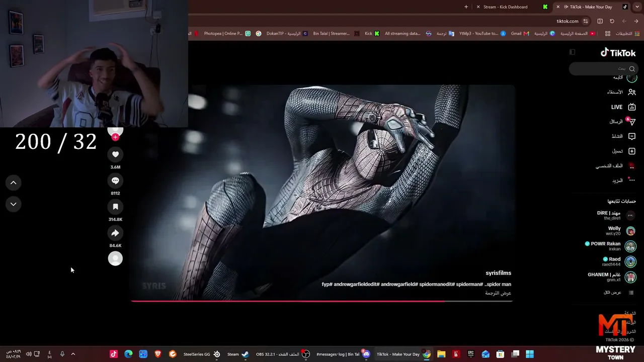The image size is (644, 362).
Task: Go to previous video with up arrow
Action: pyautogui.click(x=14, y=183)
